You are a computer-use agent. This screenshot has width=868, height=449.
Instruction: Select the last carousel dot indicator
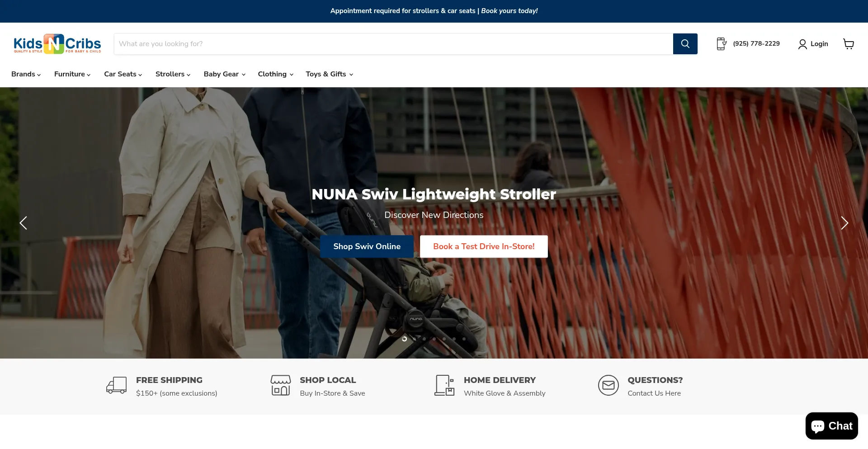click(464, 339)
